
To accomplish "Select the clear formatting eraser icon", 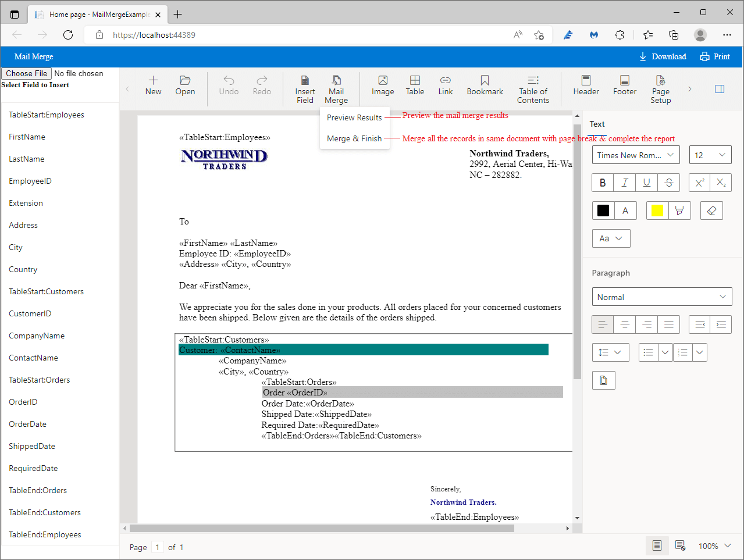I will [711, 210].
